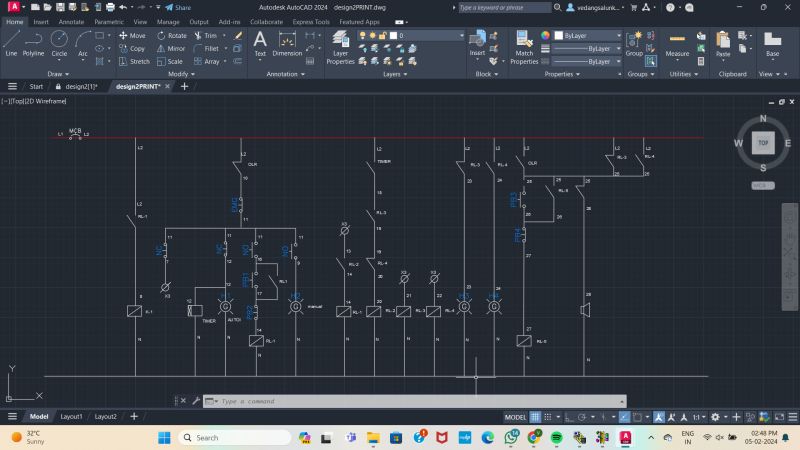Image resolution: width=800 pixels, height=450 pixels.
Task: Select the Circle tool
Action: pos(59,43)
